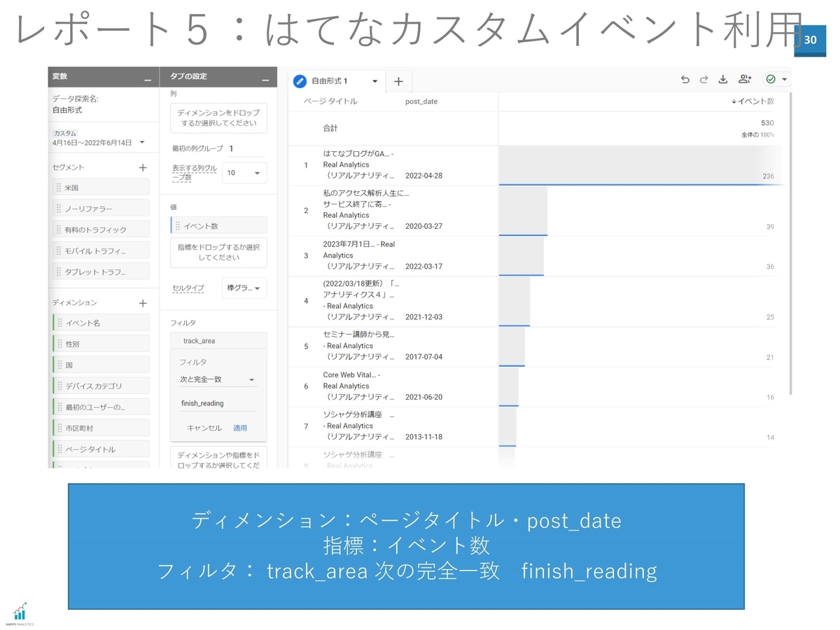Viewport: 840px width, 630px height.
Task: Click the undo arrow icon
Action: pos(685,80)
